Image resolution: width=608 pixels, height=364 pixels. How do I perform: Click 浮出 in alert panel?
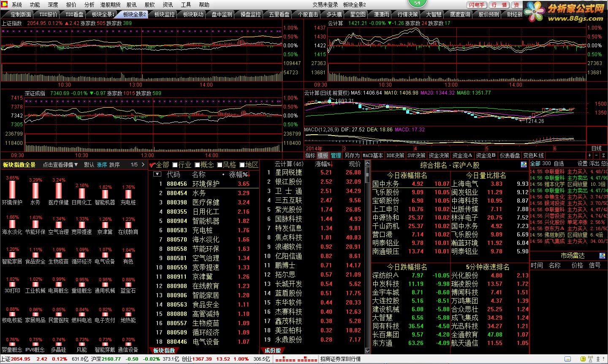pyautogui.click(x=594, y=163)
